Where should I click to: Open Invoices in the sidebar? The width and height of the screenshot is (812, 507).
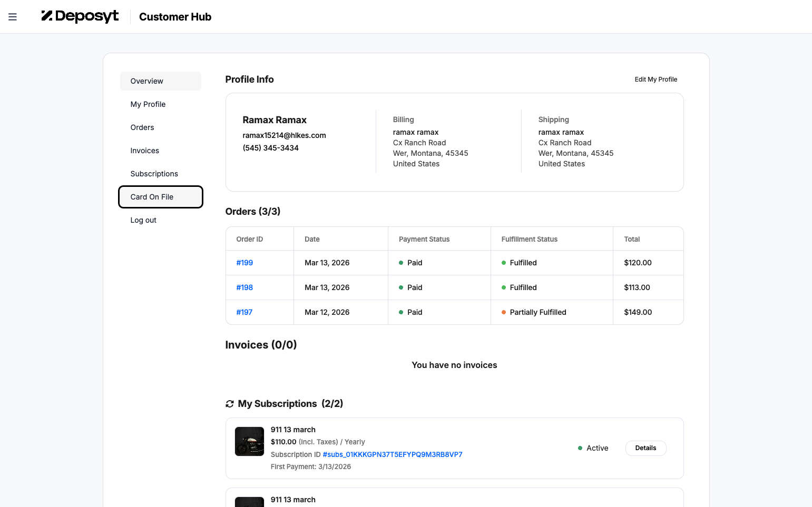[161, 151]
